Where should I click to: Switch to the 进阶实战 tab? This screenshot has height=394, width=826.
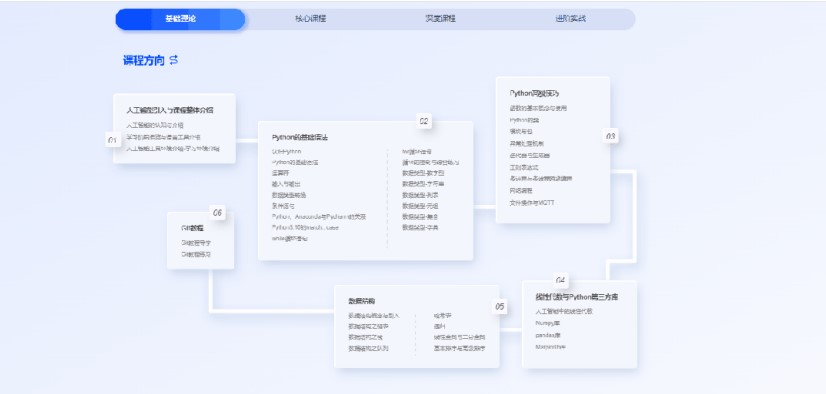pos(571,19)
